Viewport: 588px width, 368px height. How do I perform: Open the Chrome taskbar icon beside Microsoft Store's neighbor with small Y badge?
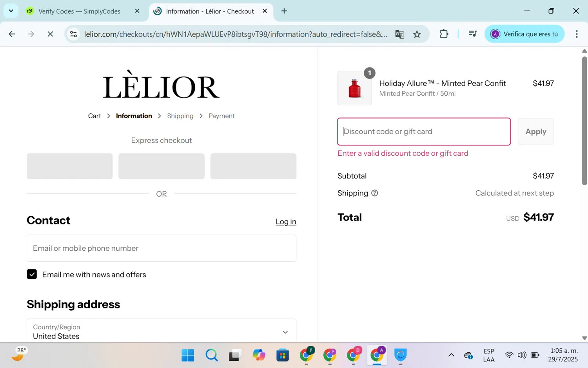[330, 355]
